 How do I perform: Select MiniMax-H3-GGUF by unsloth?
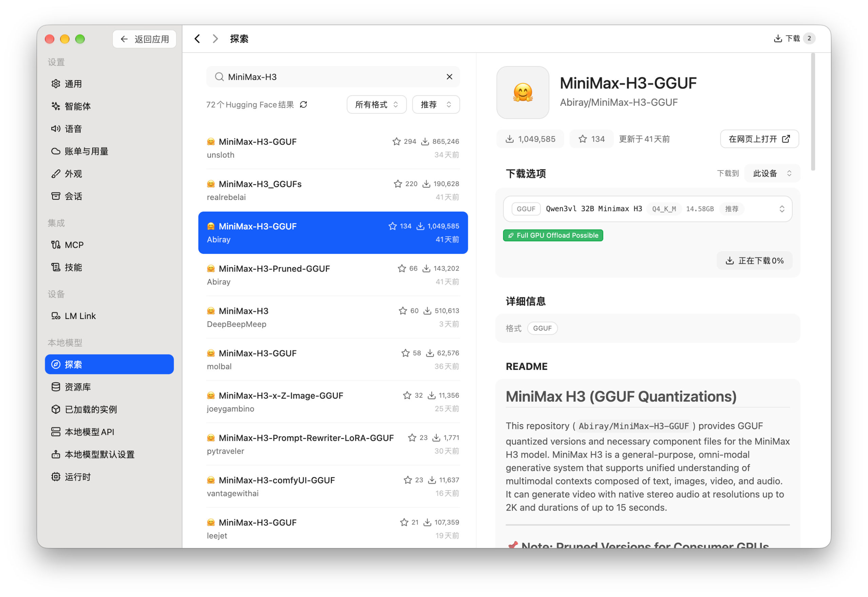pyautogui.click(x=333, y=148)
